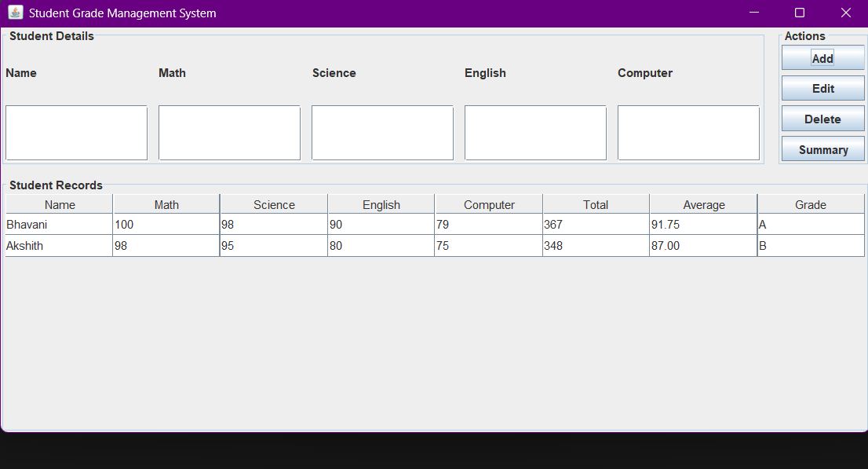Click the Average column header

(704, 205)
